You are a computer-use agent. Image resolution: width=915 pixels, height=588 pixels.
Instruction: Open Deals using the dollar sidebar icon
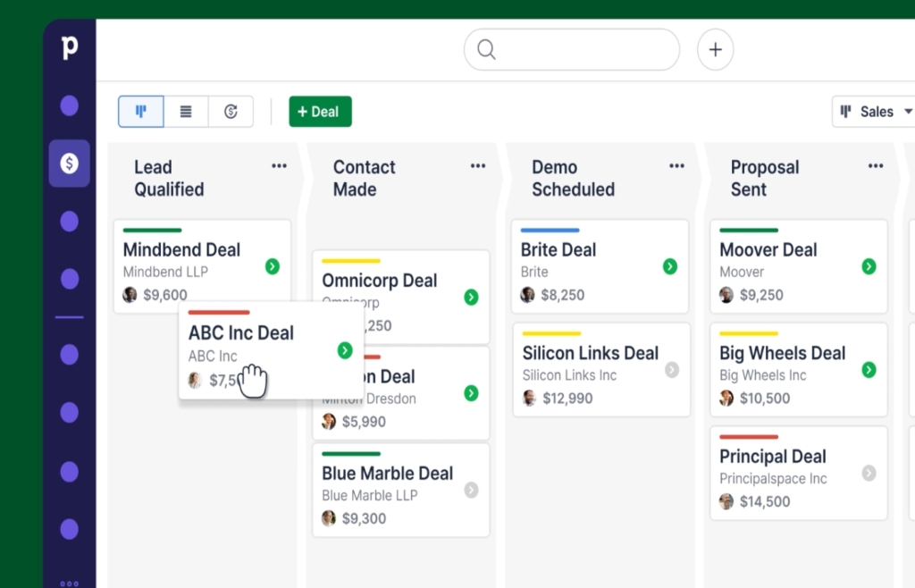[x=69, y=164]
